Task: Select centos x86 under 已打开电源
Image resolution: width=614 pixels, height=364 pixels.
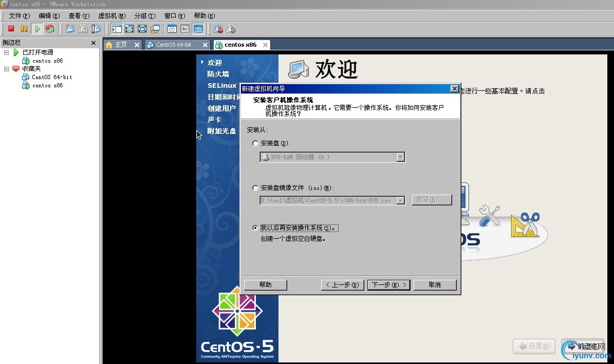Action: [47, 61]
